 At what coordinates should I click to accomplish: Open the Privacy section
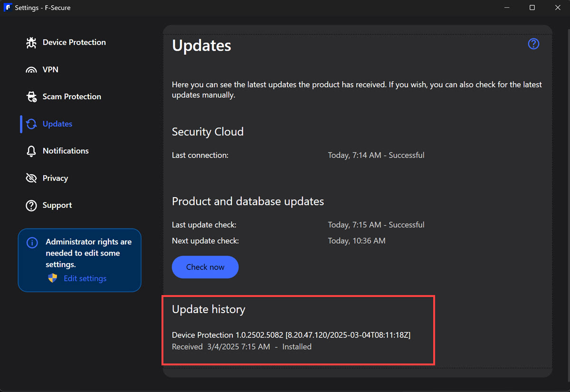(55, 178)
